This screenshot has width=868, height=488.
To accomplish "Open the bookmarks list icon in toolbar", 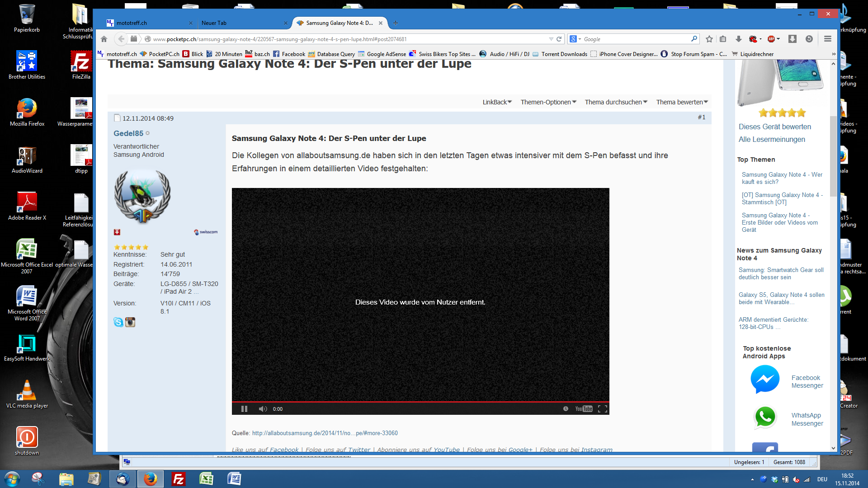I will 723,39.
